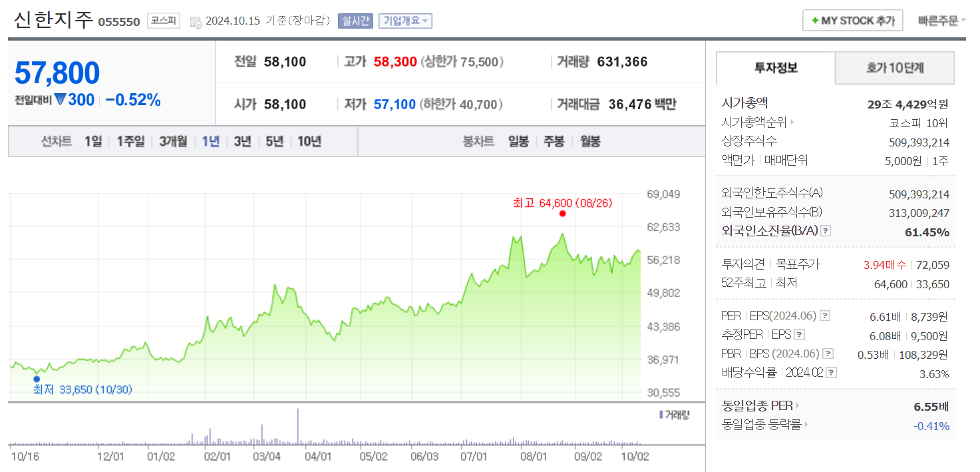Click the 52주최고 label
The width and height of the screenshot is (980, 472).
pos(743,284)
